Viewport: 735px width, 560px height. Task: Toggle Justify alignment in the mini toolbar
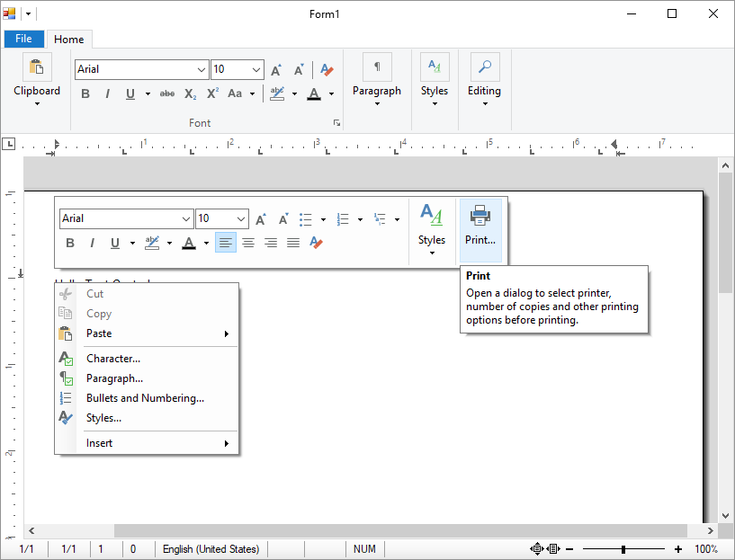point(293,243)
